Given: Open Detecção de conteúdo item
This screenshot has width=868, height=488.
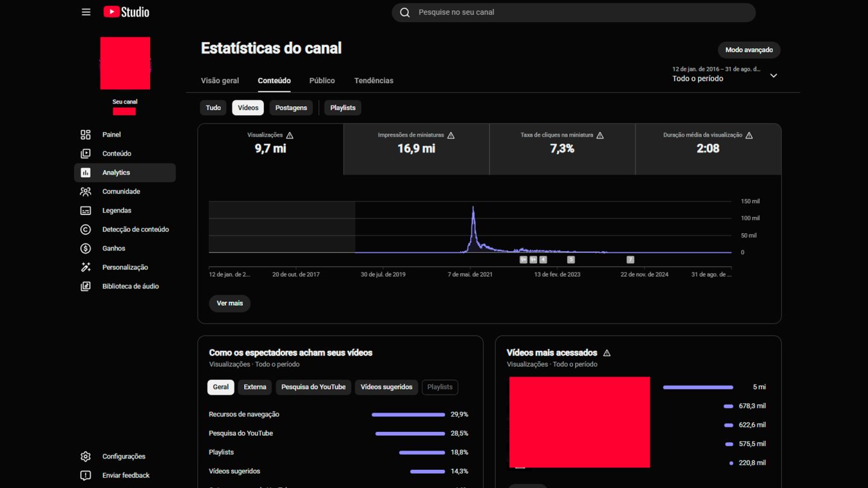Looking at the screenshot, I should point(125,230).
